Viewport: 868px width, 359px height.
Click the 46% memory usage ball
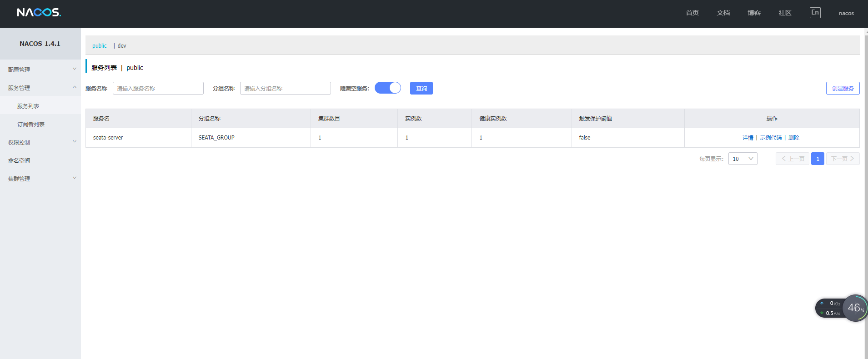855,308
